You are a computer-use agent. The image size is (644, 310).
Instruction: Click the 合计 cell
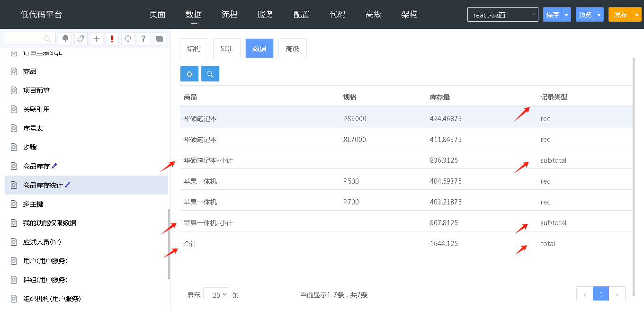[x=190, y=244]
